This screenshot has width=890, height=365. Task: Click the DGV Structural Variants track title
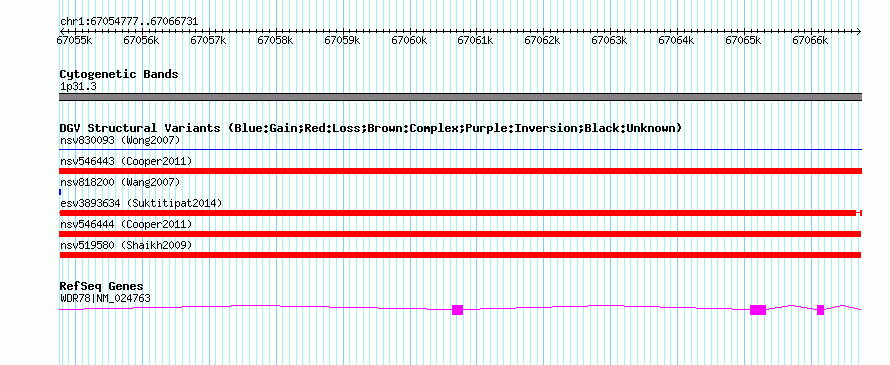[370, 128]
